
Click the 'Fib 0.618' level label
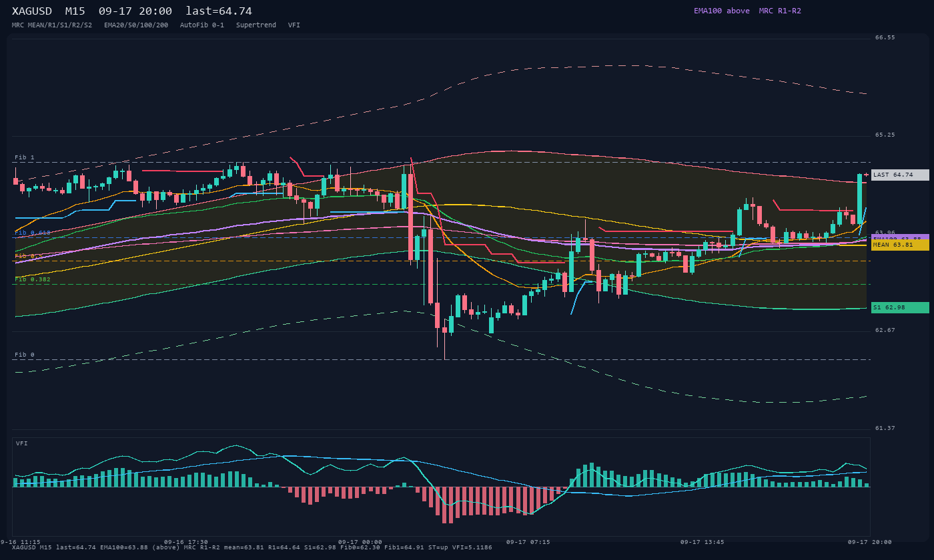pyautogui.click(x=33, y=233)
